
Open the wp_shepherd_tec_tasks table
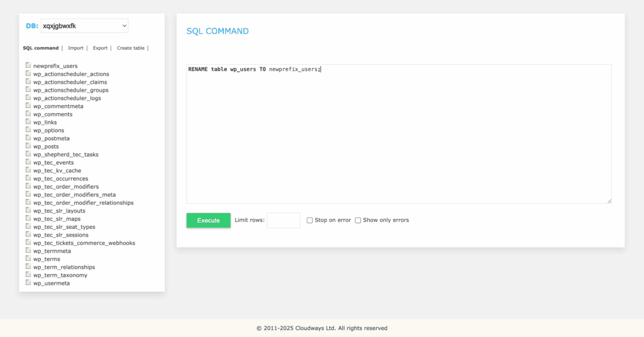click(x=65, y=154)
